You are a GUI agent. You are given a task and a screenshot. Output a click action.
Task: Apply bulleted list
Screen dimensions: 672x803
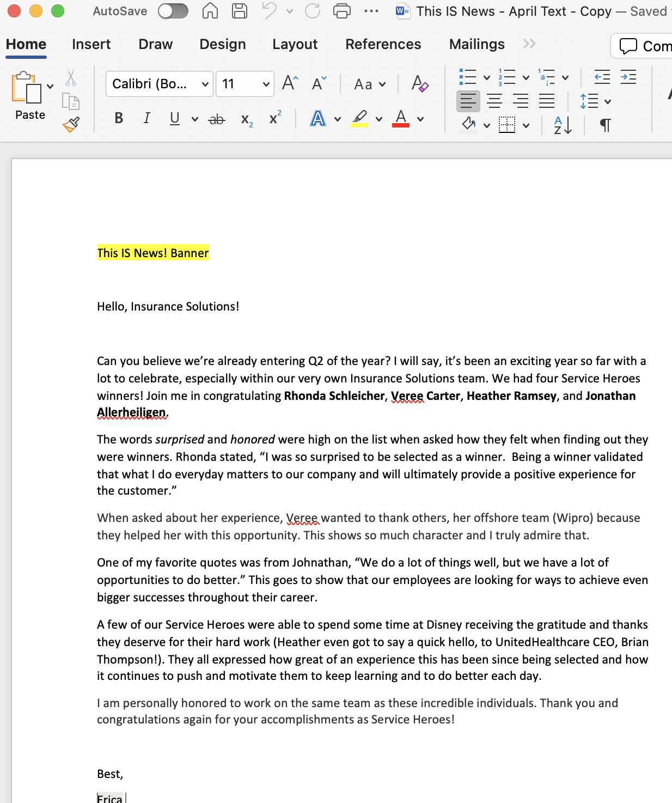pos(468,77)
